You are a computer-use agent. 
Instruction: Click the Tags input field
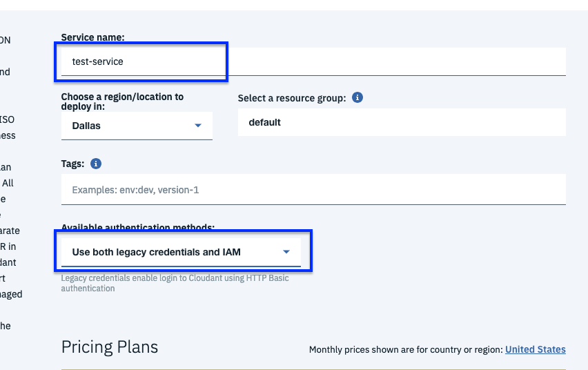tap(313, 190)
